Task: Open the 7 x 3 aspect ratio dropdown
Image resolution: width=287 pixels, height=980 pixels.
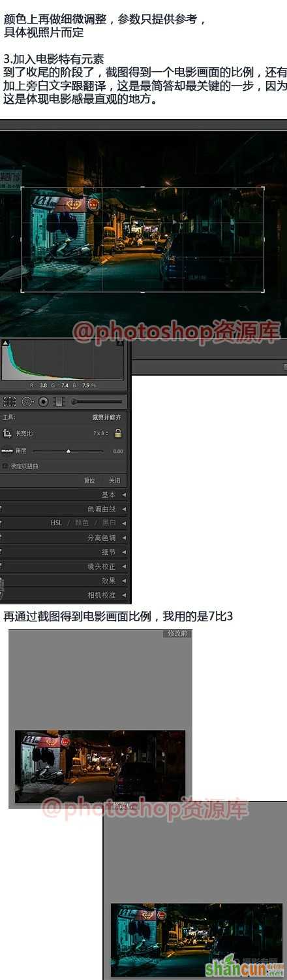Action: (100, 433)
